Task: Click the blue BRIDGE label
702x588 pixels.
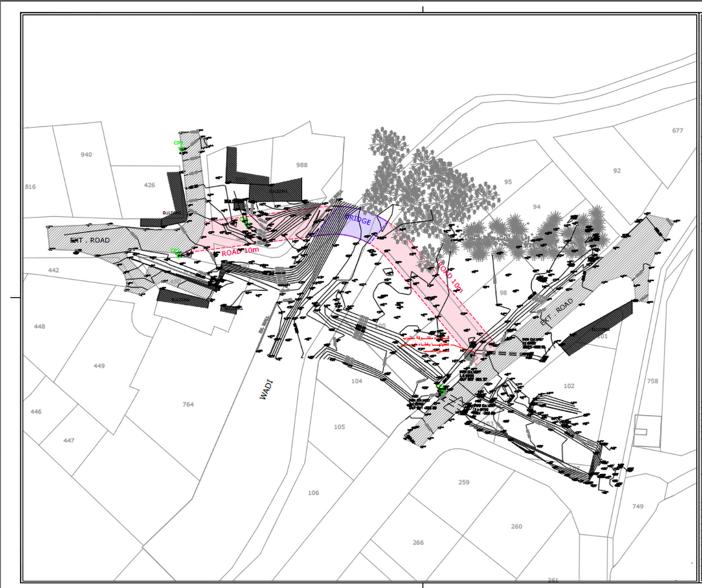Action: tap(358, 219)
